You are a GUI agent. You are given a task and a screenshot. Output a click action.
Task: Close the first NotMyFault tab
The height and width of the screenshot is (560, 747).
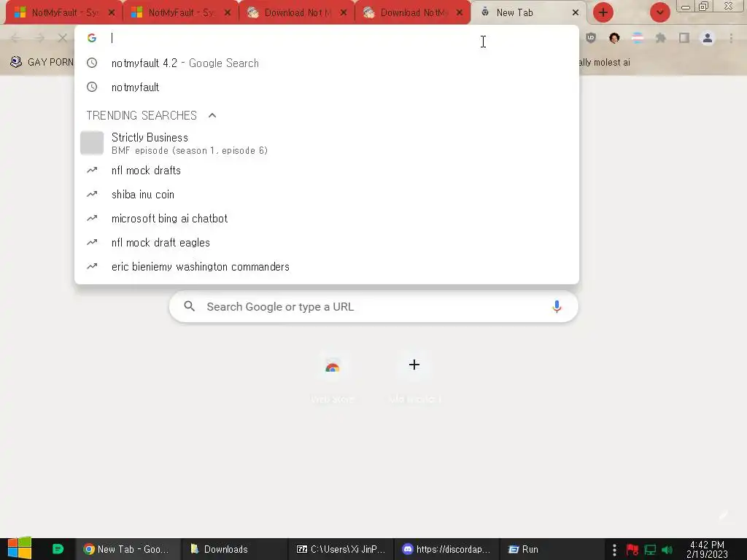(x=112, y=13)
